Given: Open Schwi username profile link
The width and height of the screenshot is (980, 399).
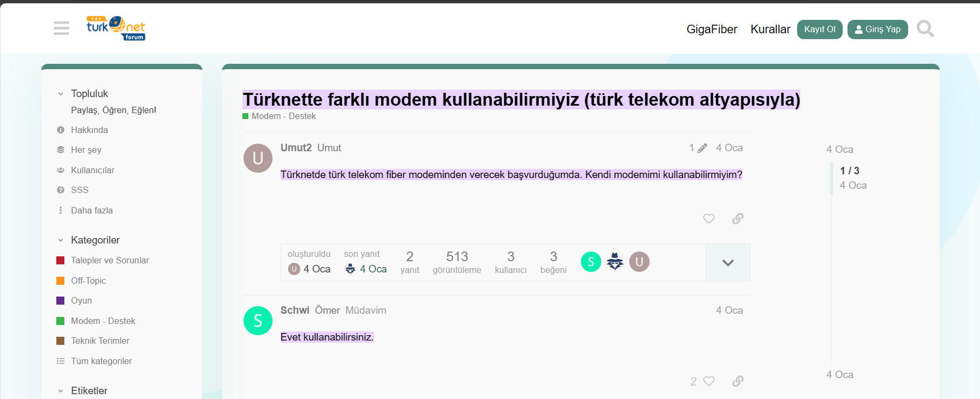Looking at the screenshot, I should [295, 310].
